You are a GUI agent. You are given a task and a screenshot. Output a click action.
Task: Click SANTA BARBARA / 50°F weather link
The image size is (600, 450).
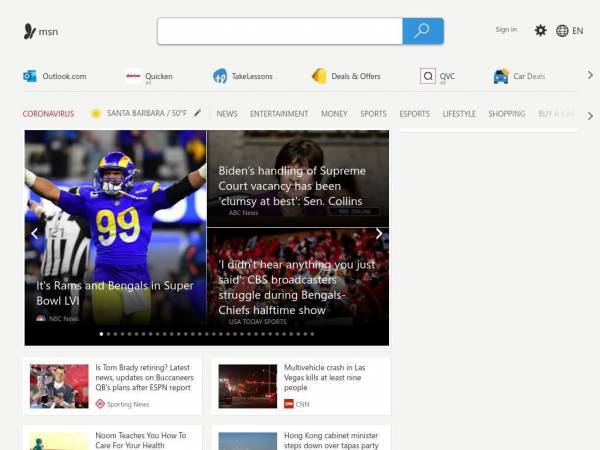147,113
